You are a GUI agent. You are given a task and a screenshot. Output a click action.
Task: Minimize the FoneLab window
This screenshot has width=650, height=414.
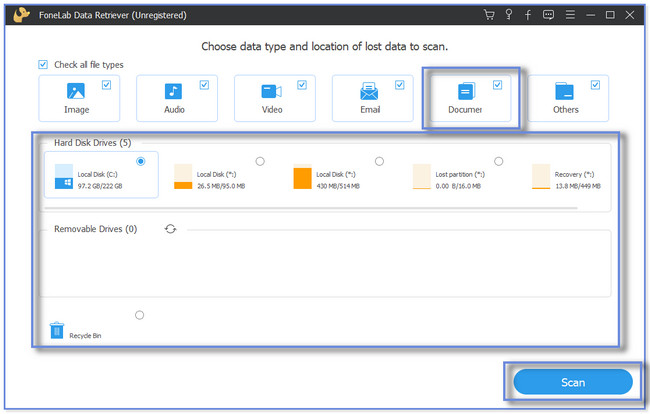point(591,15)
